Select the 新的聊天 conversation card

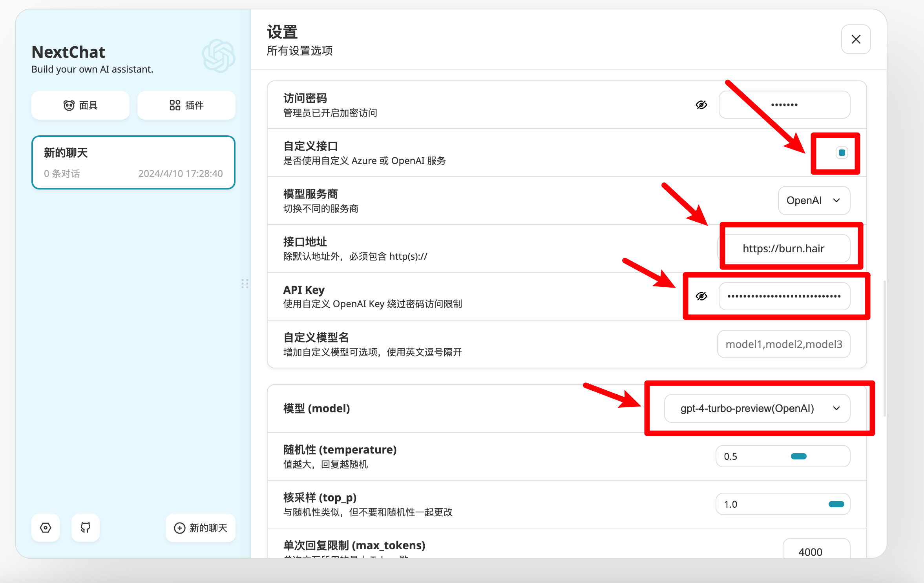click(133, 162)
